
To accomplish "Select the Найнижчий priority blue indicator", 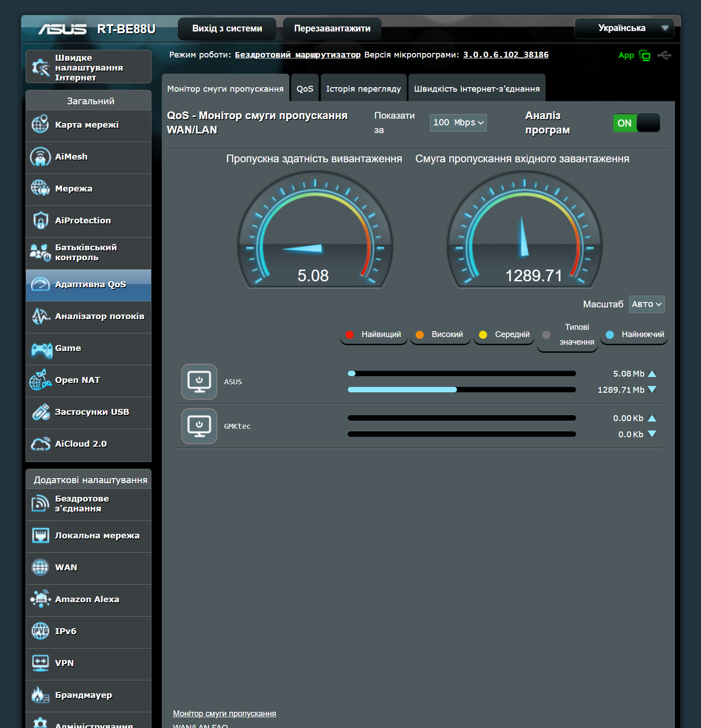I will coord(610,334).
